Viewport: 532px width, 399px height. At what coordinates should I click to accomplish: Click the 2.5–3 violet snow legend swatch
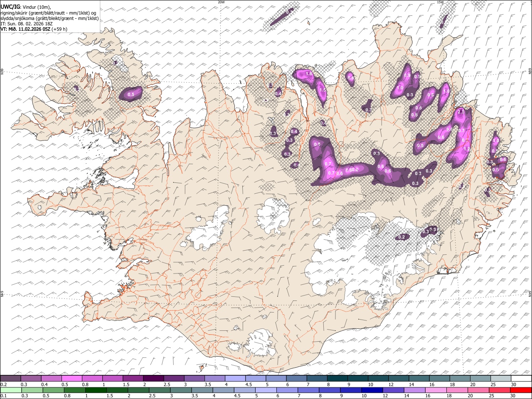(x=174, y=378)
